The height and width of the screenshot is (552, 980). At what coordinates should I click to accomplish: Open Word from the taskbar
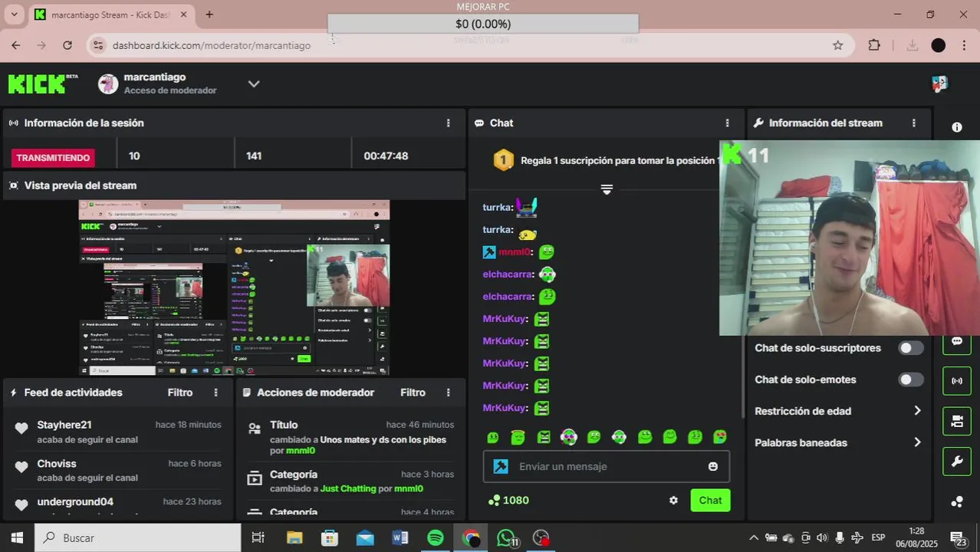(x=400, y=537)
